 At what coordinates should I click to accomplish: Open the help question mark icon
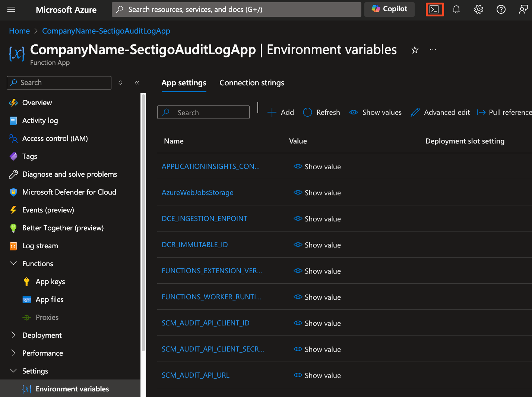[x=501, y=9]
